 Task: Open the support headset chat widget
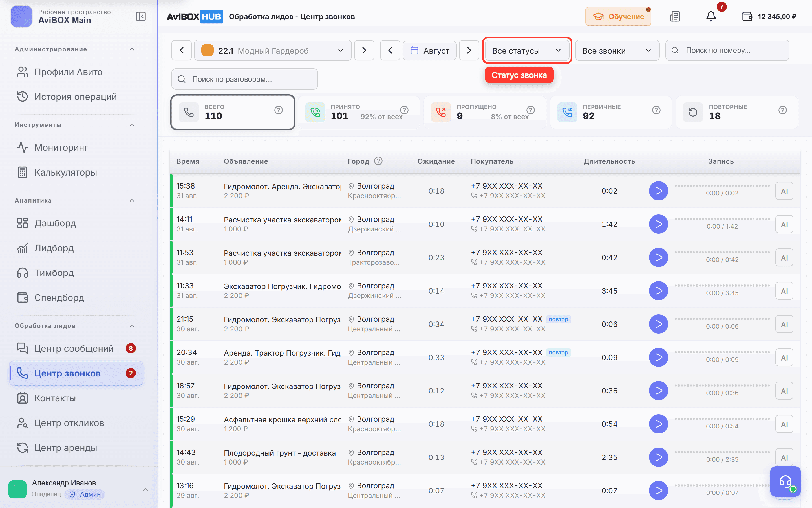[785, 481]
